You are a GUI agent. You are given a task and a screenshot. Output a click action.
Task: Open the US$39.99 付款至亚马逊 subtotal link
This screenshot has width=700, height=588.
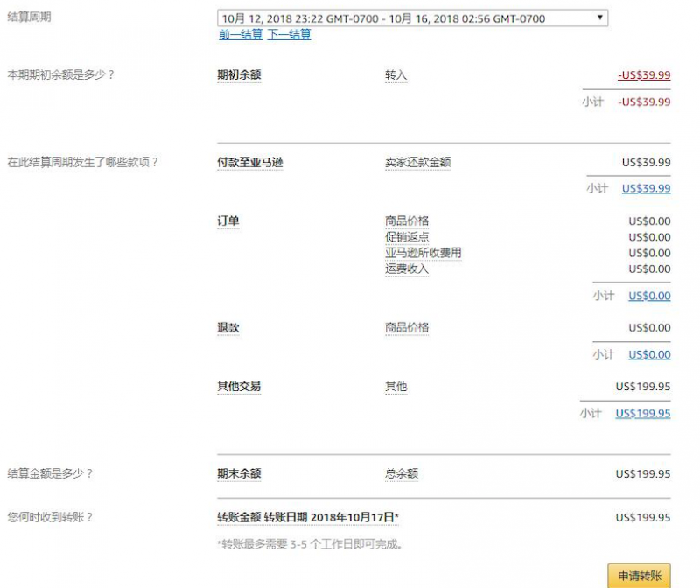tap(647, 188)
